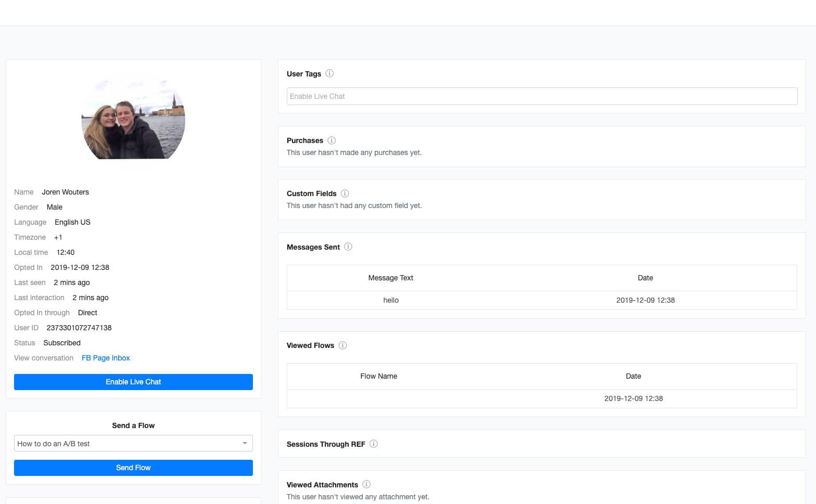Click Last interaction value 2 mins ago
This screenshot has height=504, width=816.
point(91,298)
